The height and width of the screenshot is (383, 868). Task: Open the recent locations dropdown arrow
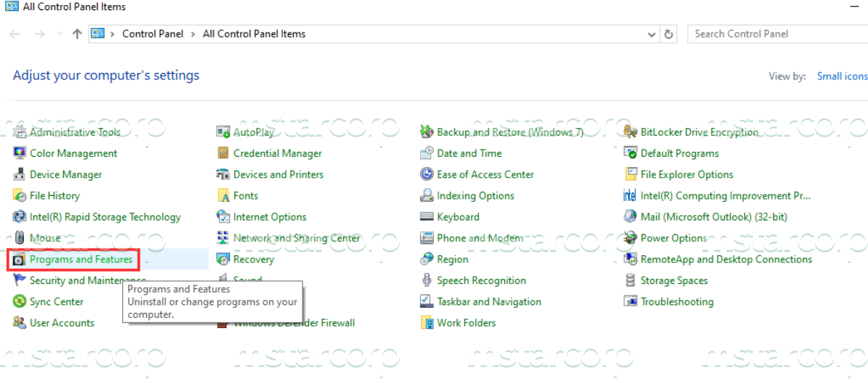pyautogui.click(x=59, y=35)
